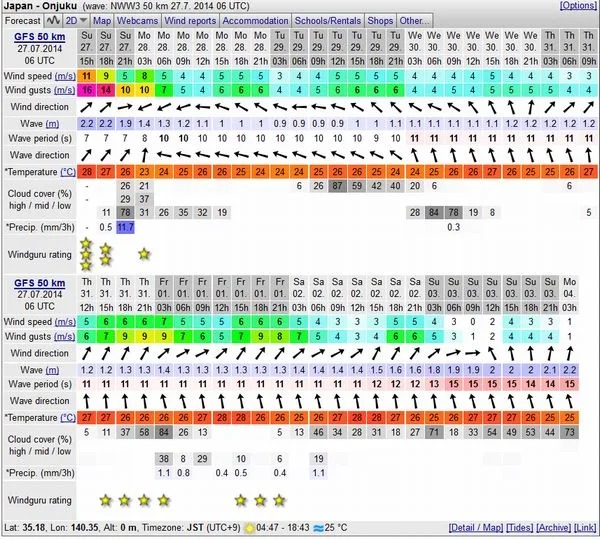Click the wind speed 0 cell under Su 03 09h

[x=473, y=322]
